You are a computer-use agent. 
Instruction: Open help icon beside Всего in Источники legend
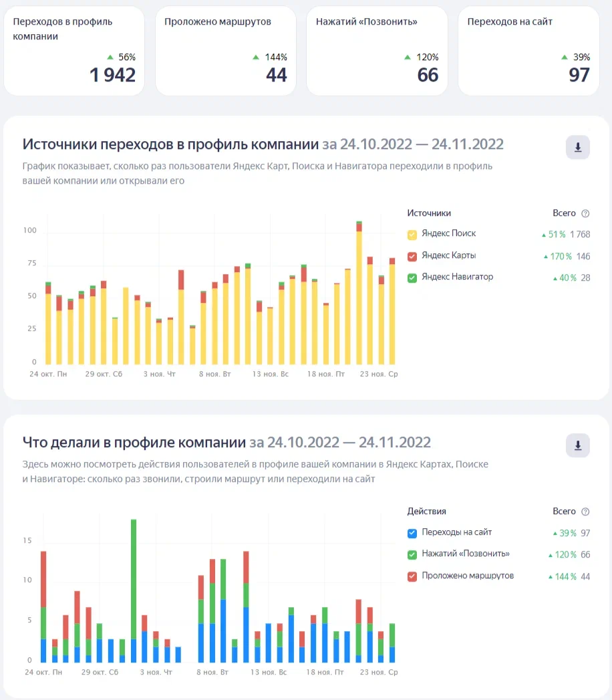[x=585, y=213]
